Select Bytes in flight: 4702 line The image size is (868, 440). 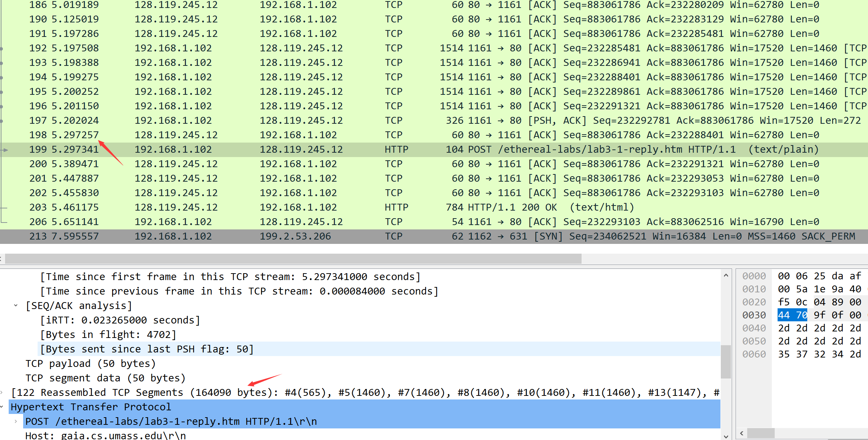(x=108, y=335)
